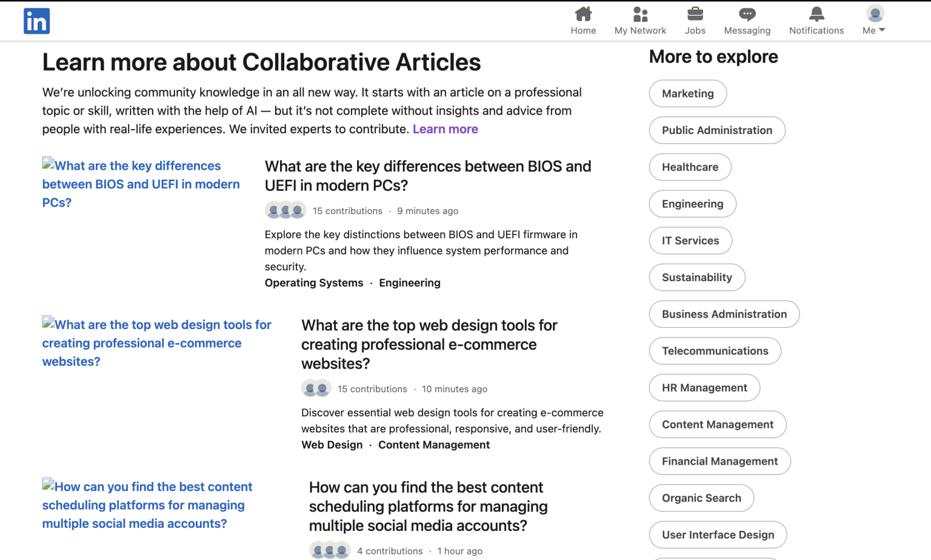Viewport: 931px width, 560px height.
Task: Click the LinkedIn logo icon
Action: click(x=36, y=21)
